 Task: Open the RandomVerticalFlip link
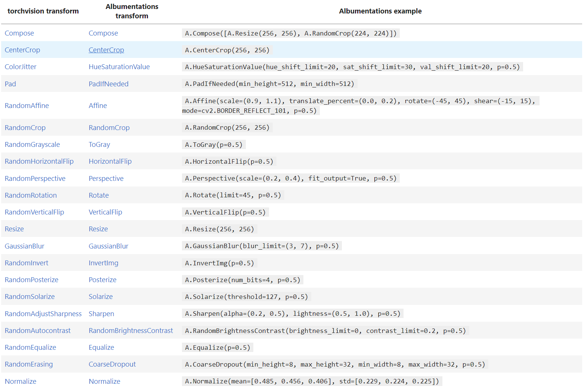pos(34,212)
